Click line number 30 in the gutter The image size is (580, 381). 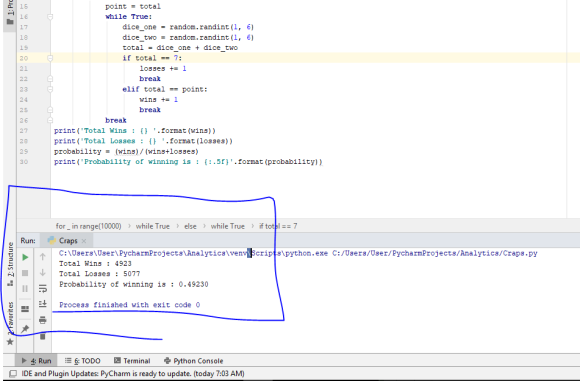click(24, 162)
